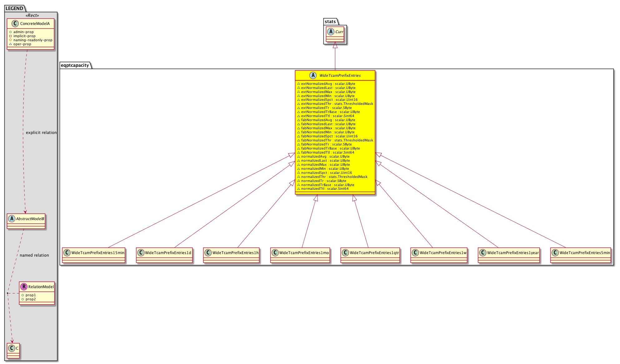Click the stats package tab label

[330, 22]
